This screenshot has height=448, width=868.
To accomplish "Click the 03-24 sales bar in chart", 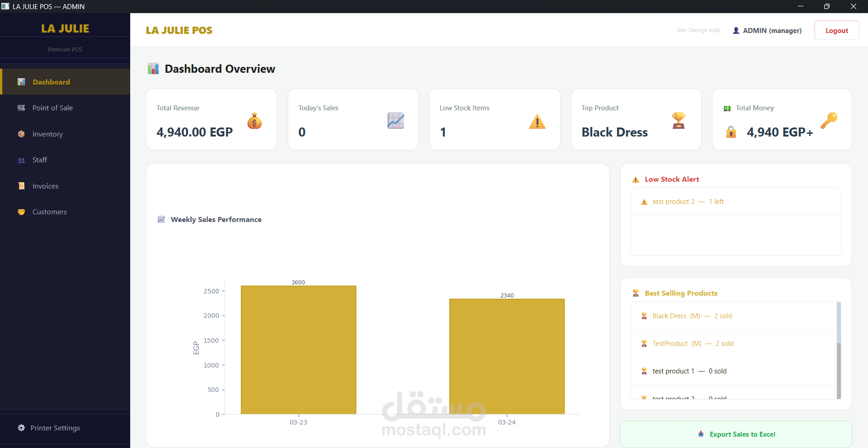I will click(507, 356).
